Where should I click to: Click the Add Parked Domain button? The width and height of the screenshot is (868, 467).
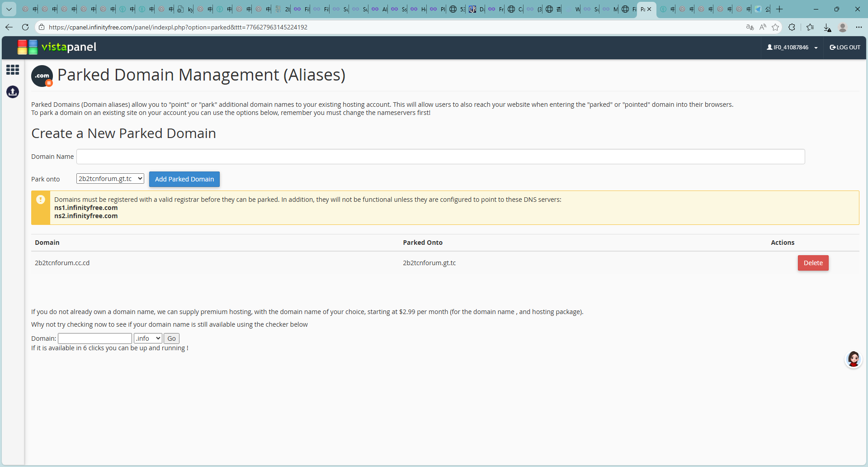tap(184, 179)
